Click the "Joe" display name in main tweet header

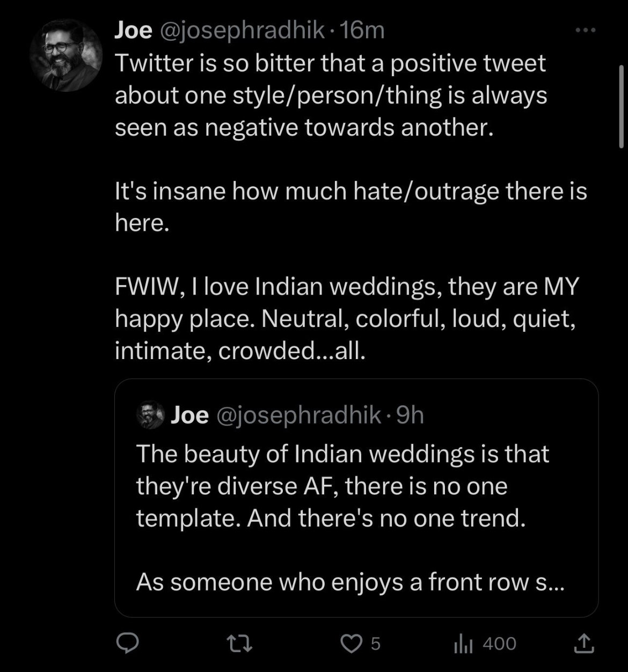tap(133, 31)
